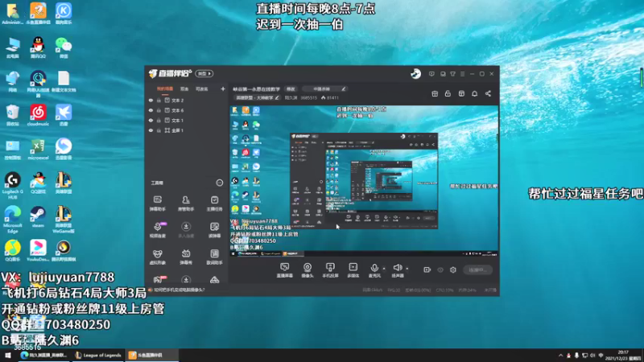Click the 直播中 streaming button
The image size is (644, 362).
[x=477, y=269]
